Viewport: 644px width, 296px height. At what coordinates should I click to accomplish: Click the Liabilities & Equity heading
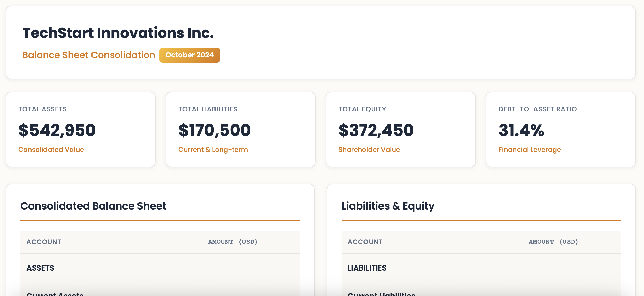coord(388,206)
